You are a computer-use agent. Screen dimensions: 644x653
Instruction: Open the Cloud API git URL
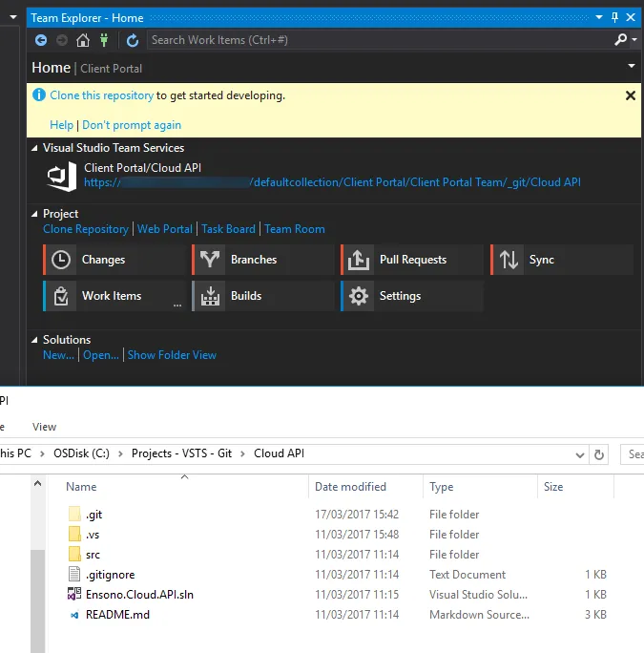[332, 182]
